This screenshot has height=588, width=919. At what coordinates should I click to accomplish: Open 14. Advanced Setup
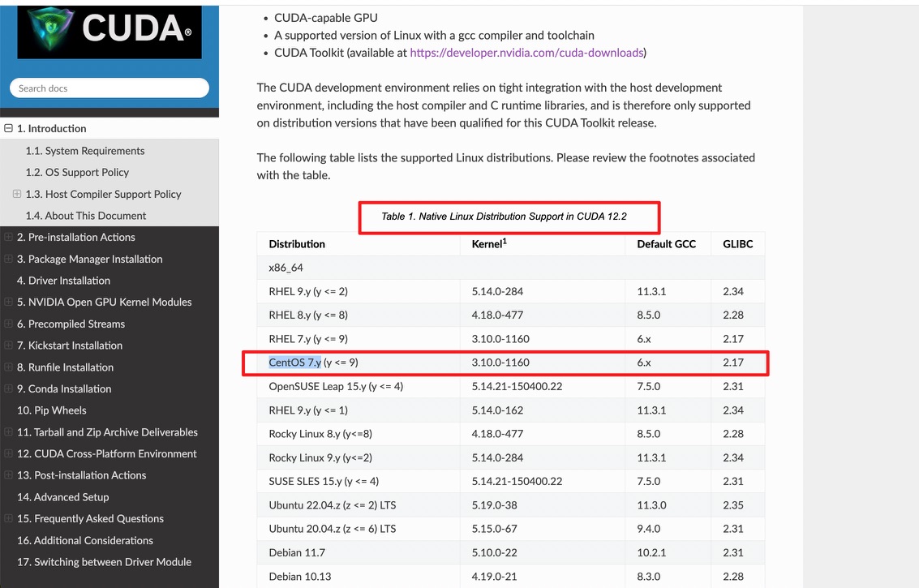click(62, 496)
